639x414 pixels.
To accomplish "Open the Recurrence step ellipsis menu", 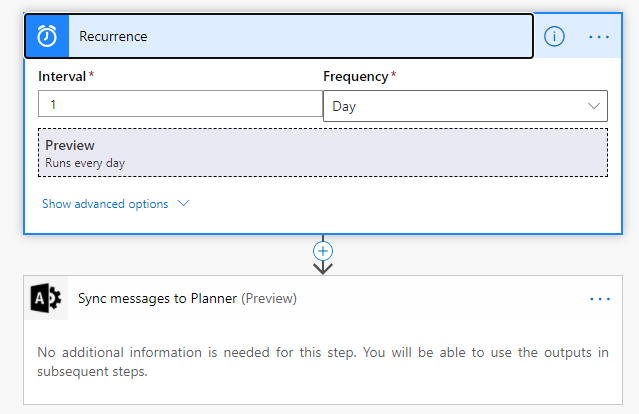I will pyautogui.click(x=599, y=36).
